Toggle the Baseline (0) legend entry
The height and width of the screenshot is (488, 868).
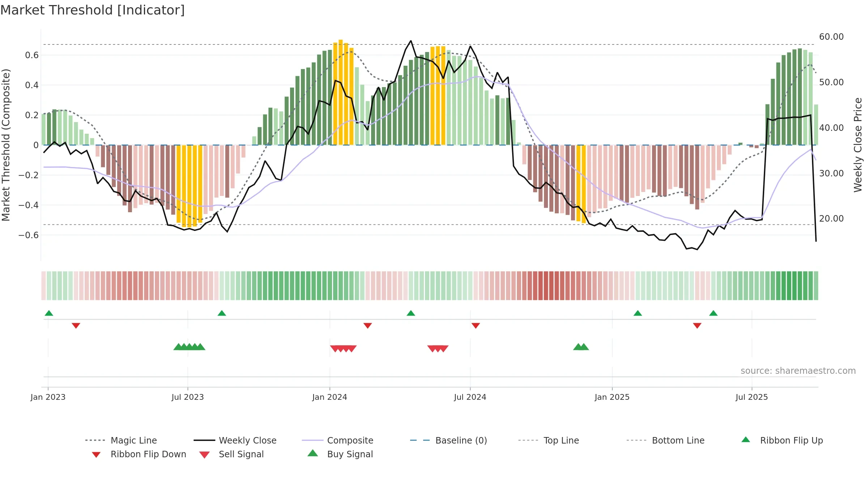point(448,440)
